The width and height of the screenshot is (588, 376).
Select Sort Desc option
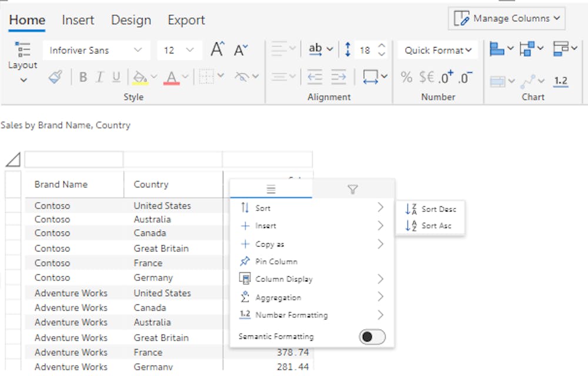click(430, 209)
